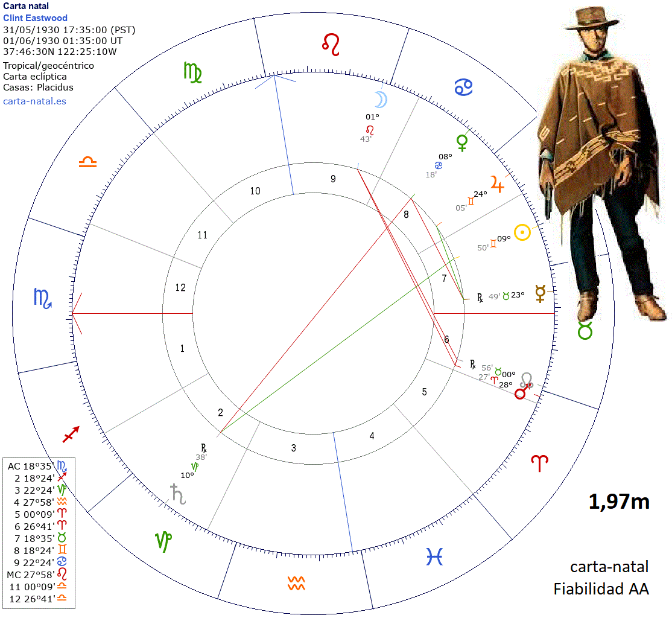The image size is (672, 618).
Task: Select the large blue Pisces sign in outer ring
Action: pyautogui.click(x=434, y=556)
